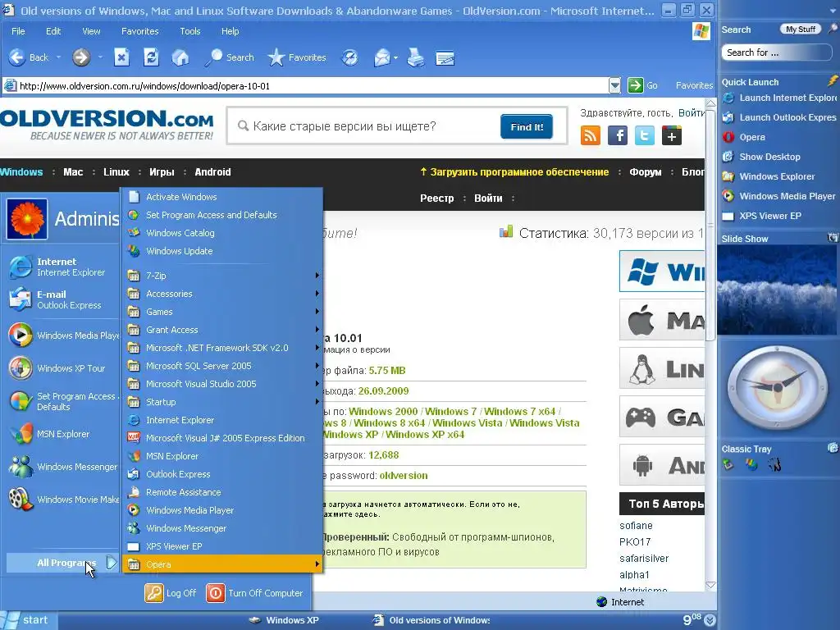Open the address bar dropdown arrow
Screen dimensions: 840x630
(614, 85)
